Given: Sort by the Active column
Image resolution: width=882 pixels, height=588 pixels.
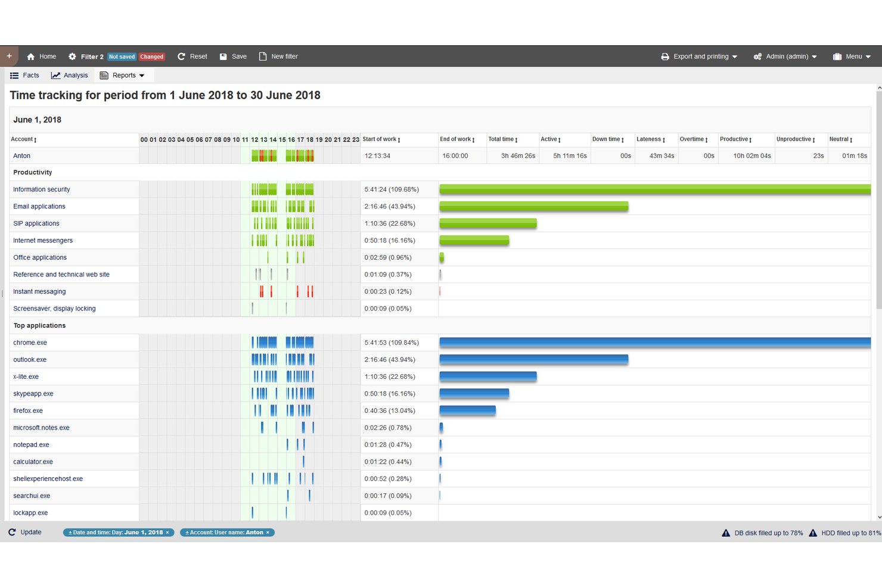Looking at the screenshot, I should (x=551, y=139).
